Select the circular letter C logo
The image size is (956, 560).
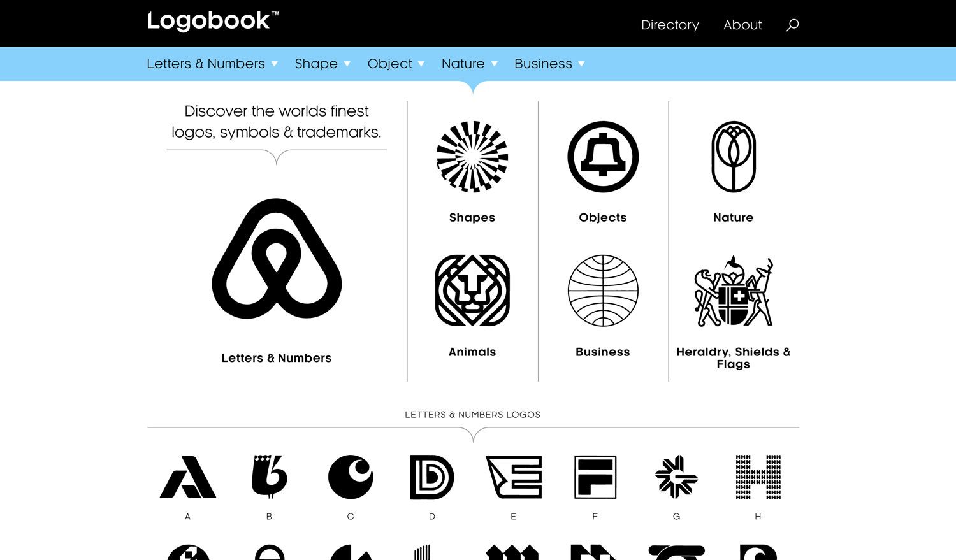[351, 477]
